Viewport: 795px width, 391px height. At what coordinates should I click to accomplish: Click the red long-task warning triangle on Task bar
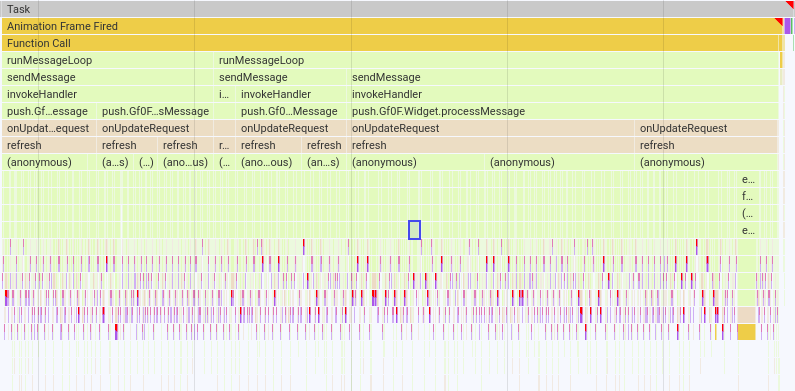tap(790, 4)
